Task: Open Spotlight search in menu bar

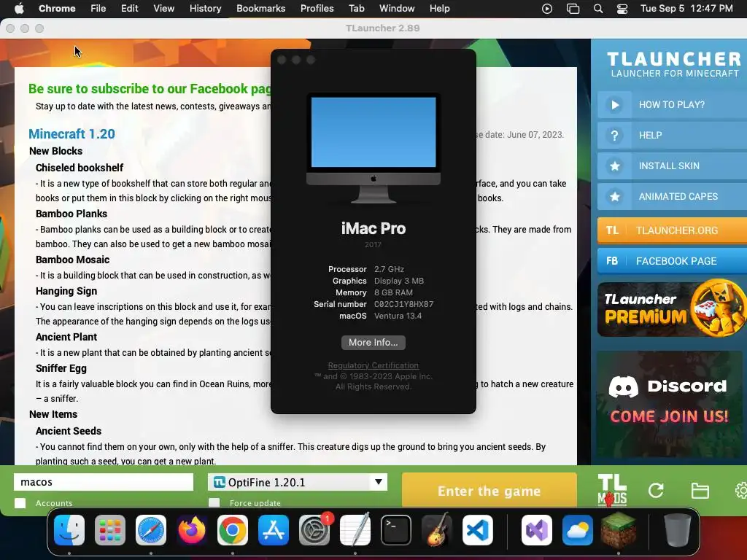Action: [598, 9]
